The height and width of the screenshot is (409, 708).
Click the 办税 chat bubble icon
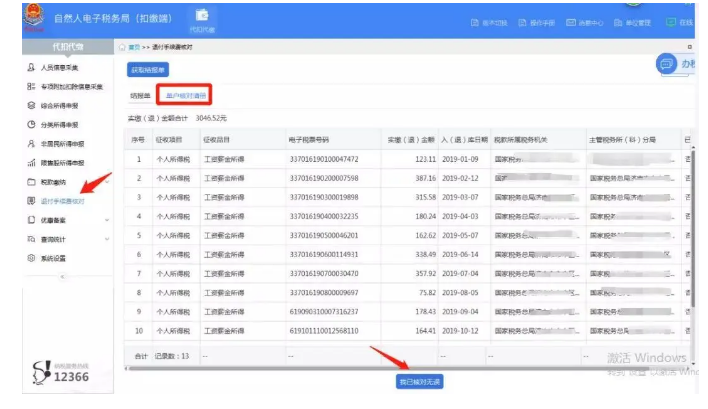pos(669,63)
